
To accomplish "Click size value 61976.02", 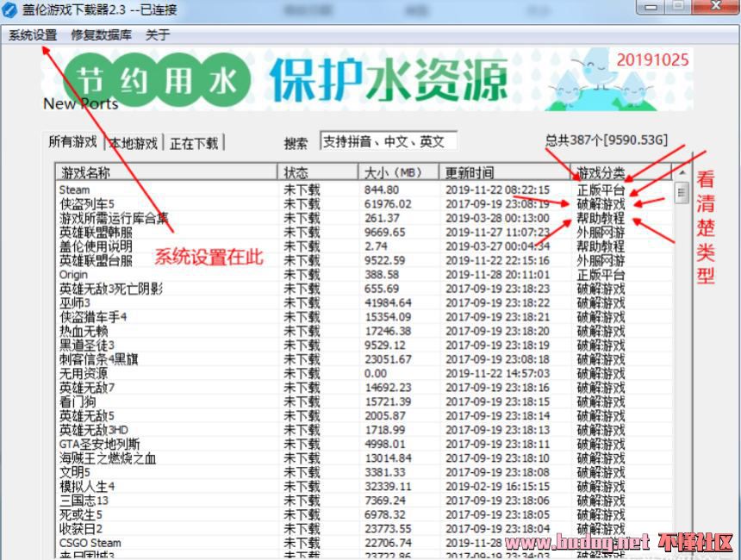I will tap(388, 204).
